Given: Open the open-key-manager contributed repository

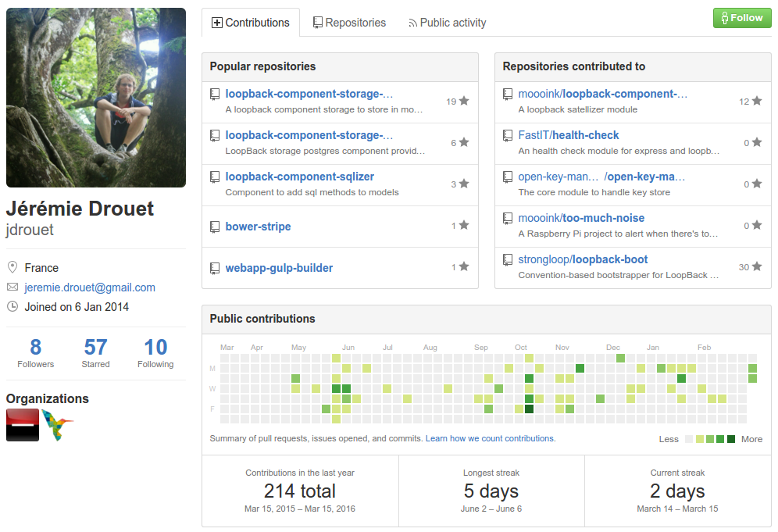Looking at the screenshot, I should pos(601,177).
